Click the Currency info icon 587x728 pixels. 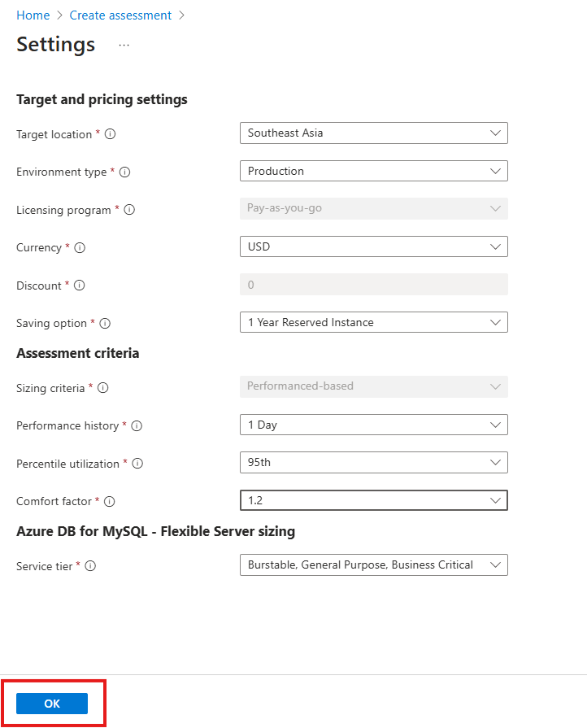tap(80, 247)
